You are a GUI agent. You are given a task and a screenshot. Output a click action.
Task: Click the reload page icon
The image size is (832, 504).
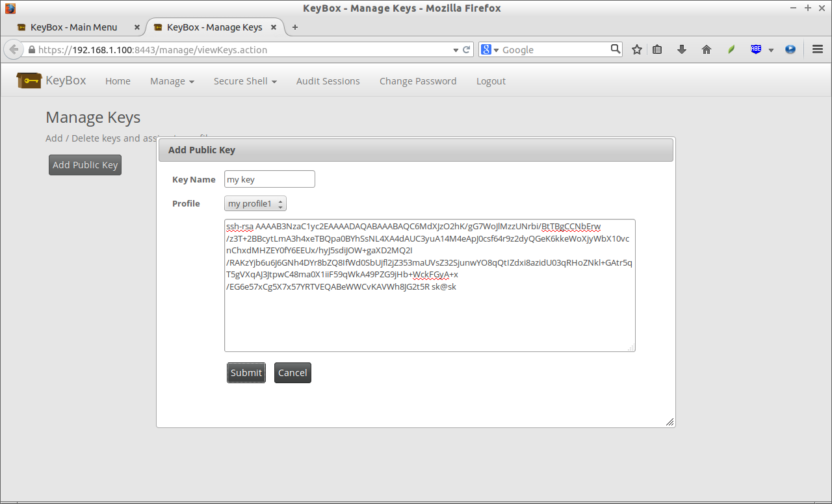pos(466,49)
